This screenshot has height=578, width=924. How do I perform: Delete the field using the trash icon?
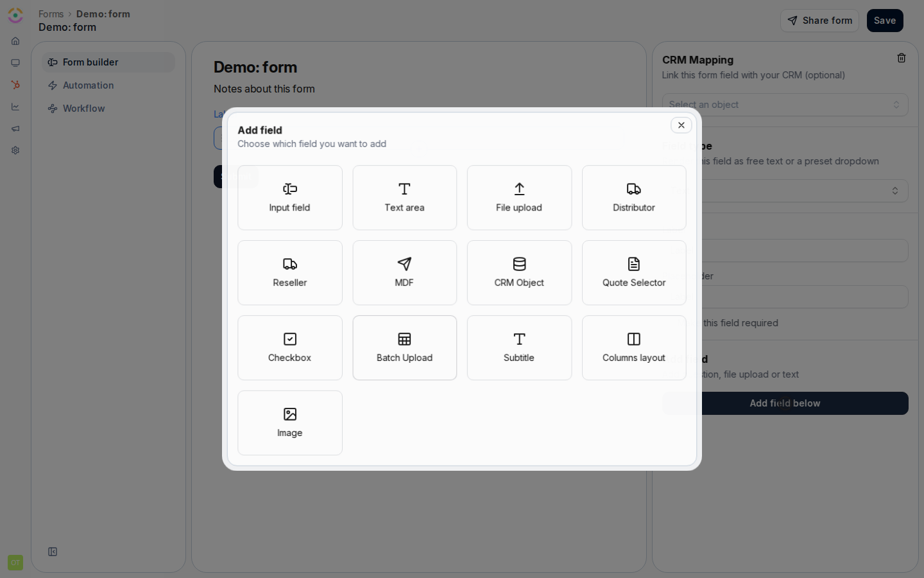pyautogui.click(x=902, y=58)
